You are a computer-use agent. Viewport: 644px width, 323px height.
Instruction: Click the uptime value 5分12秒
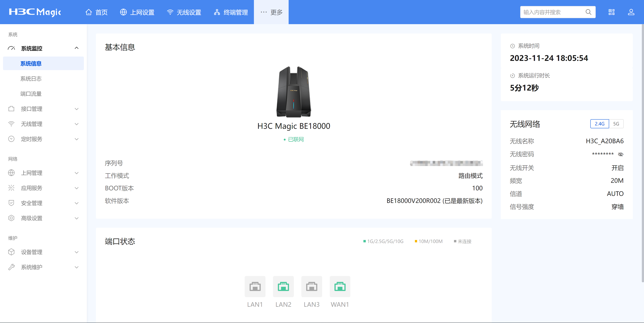pyautogui.click(x=524, y=88)
